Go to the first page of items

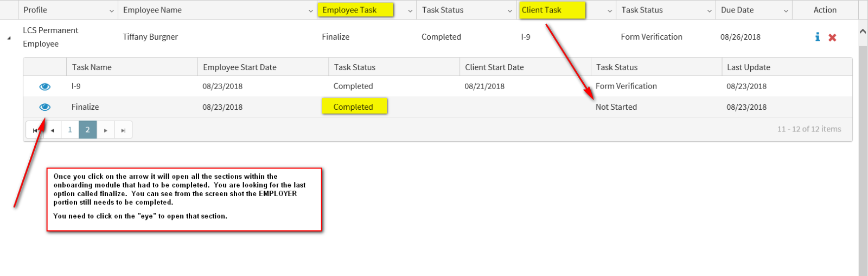click(35, 130)
